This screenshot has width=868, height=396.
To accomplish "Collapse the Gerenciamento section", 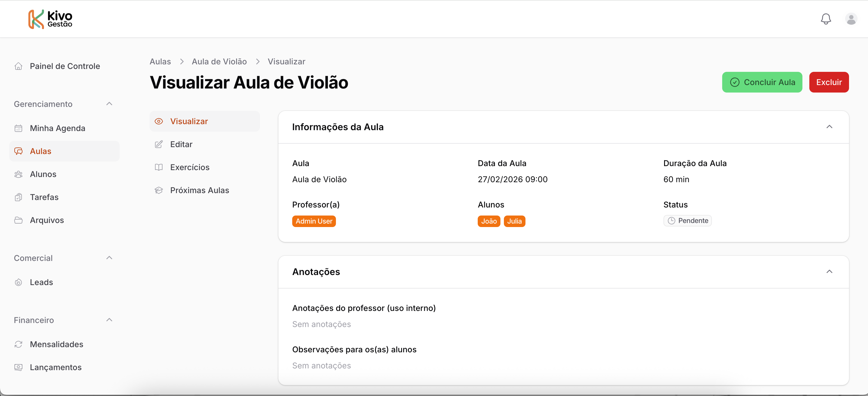I will (x=109, y=104).
